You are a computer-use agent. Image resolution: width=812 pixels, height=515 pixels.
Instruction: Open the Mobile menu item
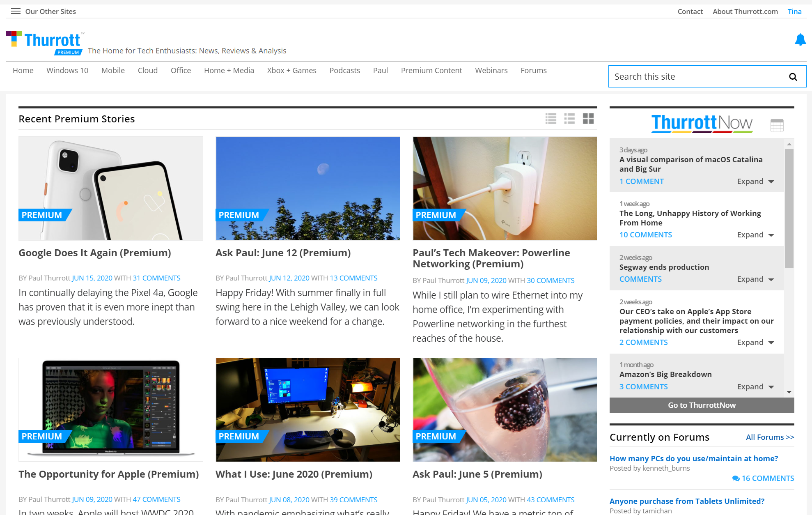113,71
